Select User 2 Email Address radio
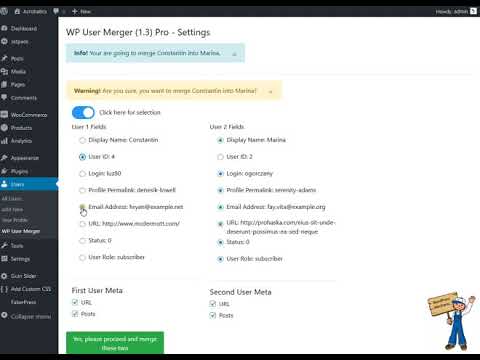This screenshot has width=480, height=360. pyautogui.click(x=220, y=207)
